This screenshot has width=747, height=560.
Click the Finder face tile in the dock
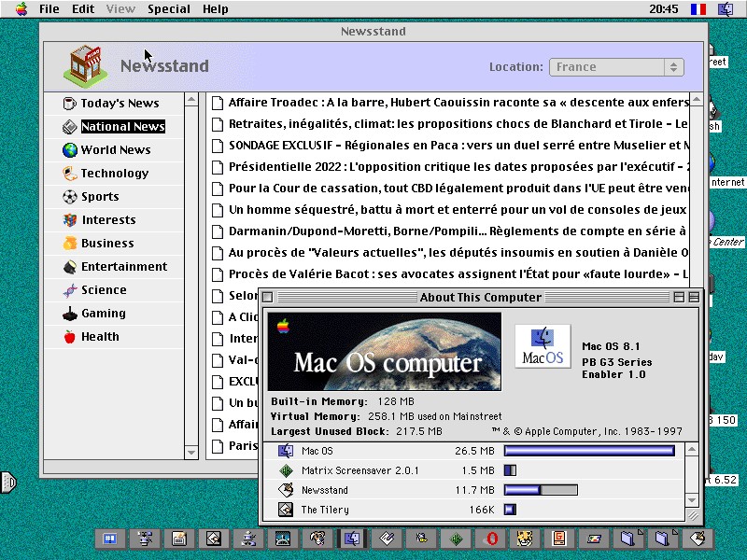[353, 539]
